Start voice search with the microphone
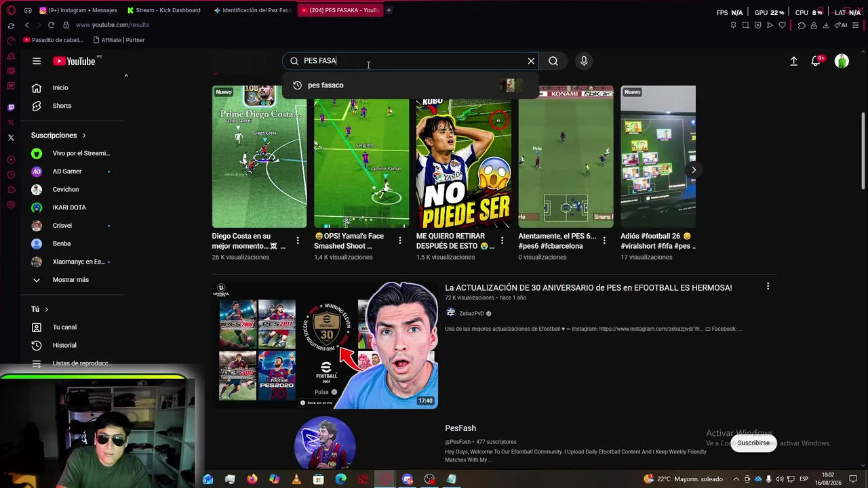Image resolution: width=868 pixels, height=488 pixels. pos(584,61)
